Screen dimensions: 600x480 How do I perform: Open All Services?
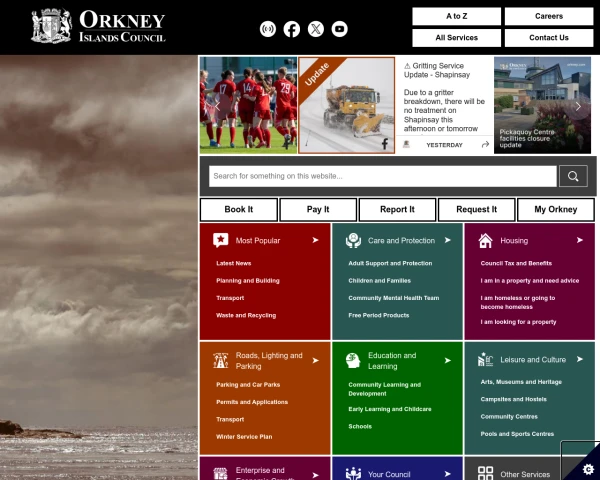tap(457, 38)
